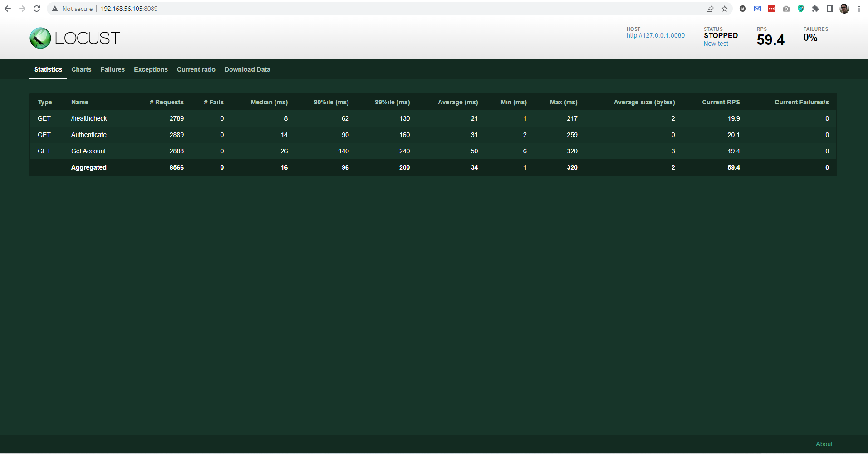Click the browser forward arrow
This screenshot has height=454, width=868.
coord(22,9)
